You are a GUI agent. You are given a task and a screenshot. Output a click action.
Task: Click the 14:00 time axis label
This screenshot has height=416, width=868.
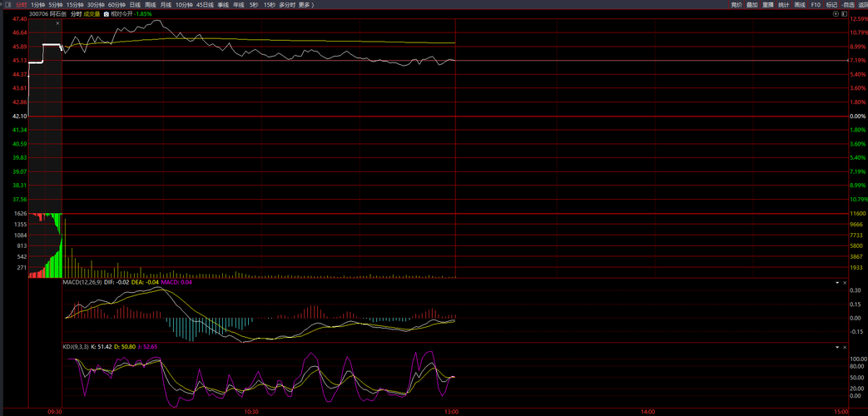[648, 412]
